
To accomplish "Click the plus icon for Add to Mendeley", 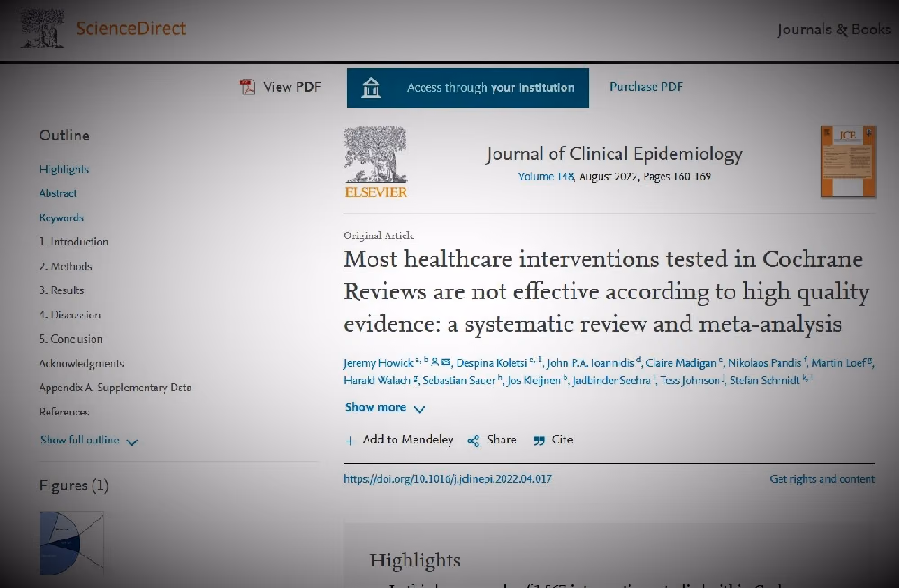I will (x=351, y=441).
